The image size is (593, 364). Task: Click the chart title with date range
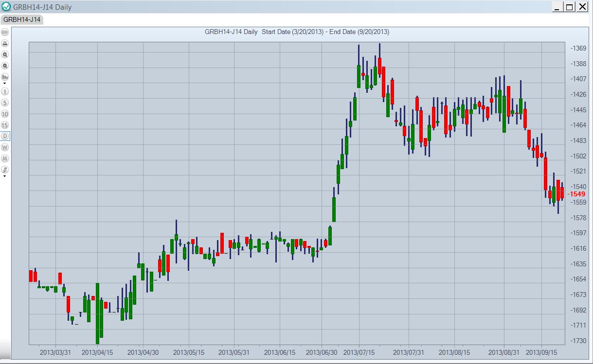(297, 32)
